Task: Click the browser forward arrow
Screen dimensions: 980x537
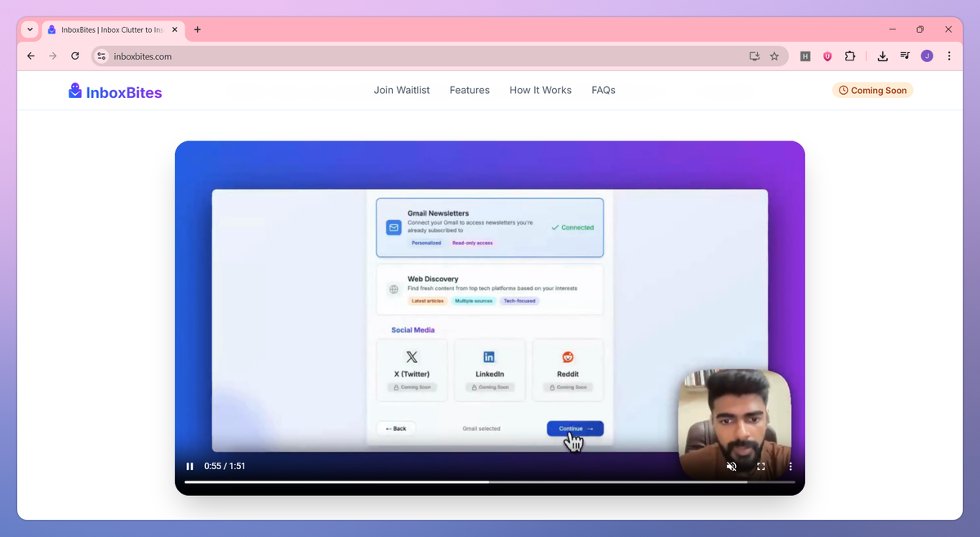Action: 53,56
